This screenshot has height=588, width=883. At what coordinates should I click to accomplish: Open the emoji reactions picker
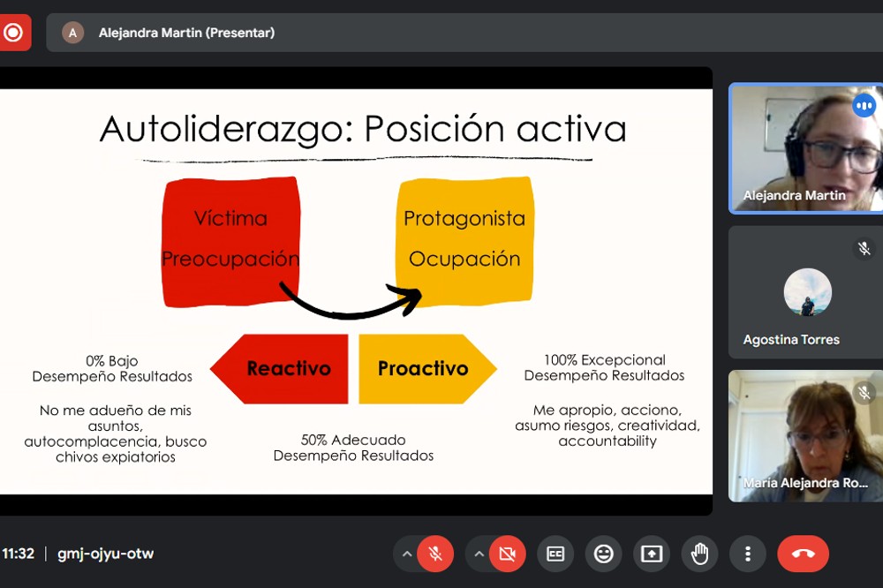point(603,554)
